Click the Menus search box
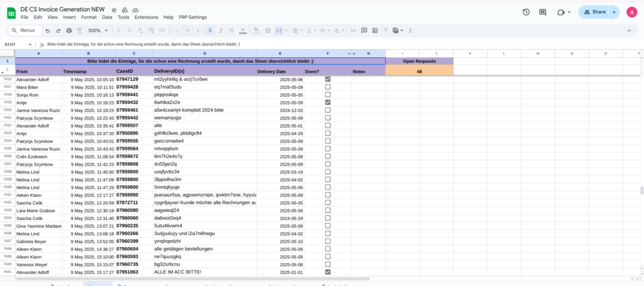Viewport: 644px width, 286px height. (24, 30)
